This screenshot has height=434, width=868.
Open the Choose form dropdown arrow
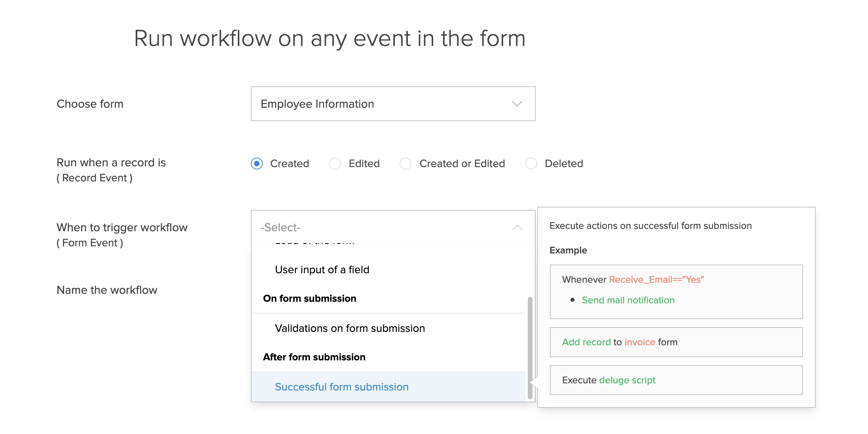click(x=517, y=104)
